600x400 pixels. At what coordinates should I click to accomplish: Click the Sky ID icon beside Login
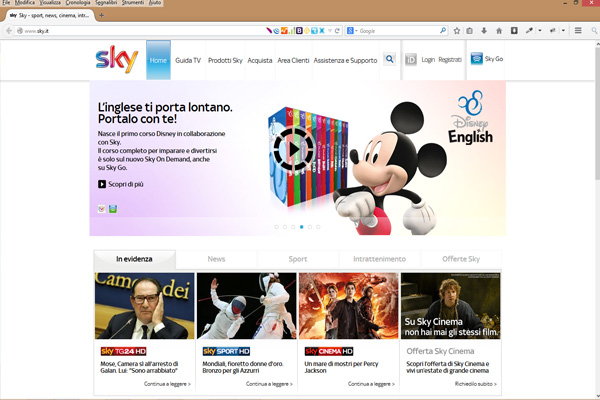[411, 59]
